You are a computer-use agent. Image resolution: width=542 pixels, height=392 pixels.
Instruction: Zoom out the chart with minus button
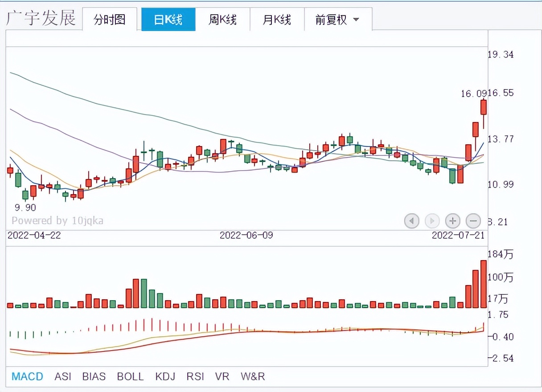coord(473,220)
